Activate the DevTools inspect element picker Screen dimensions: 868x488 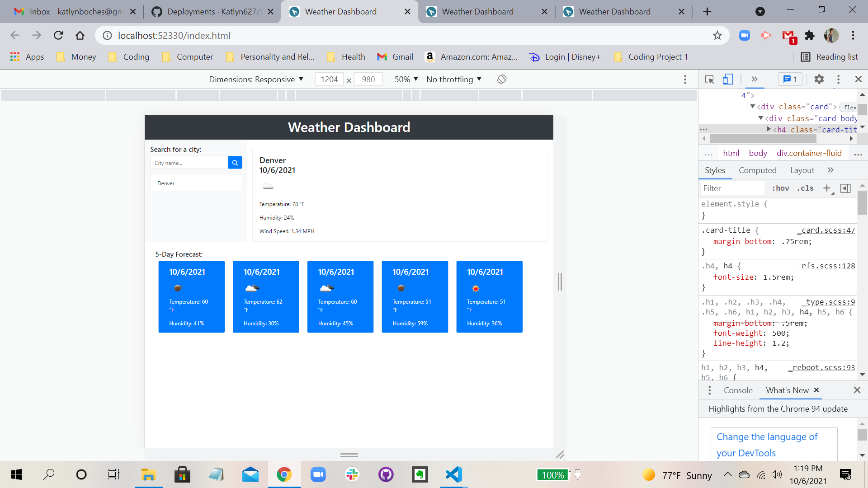709,80
